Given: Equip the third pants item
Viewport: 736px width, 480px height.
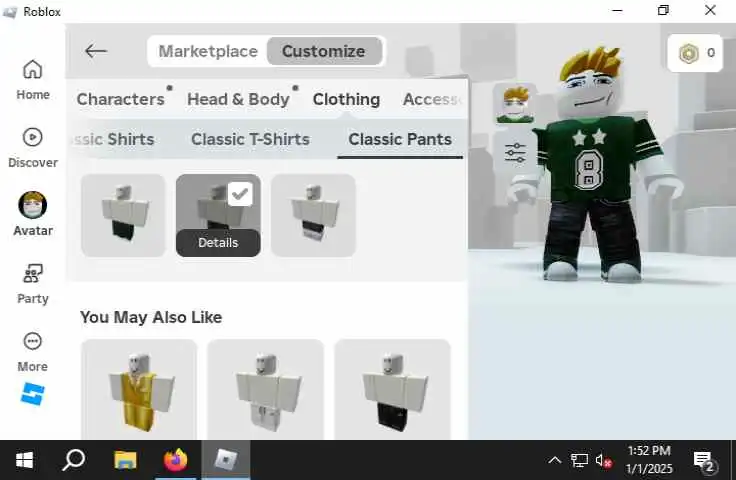Looking at the screenshot, I should [x=313, y=215].
